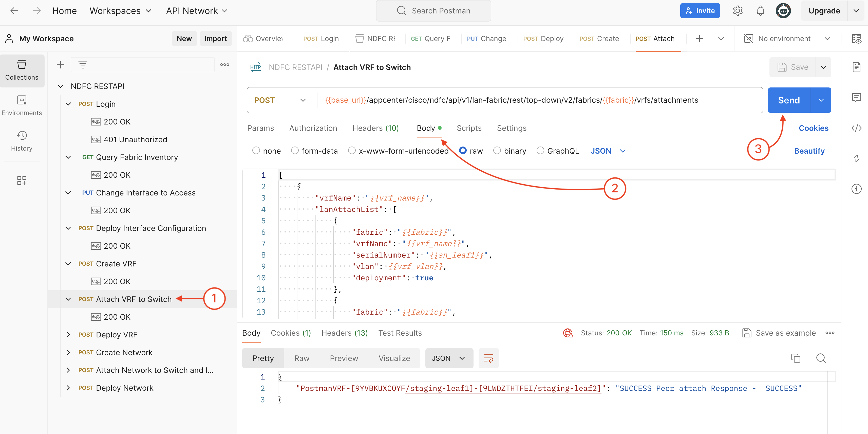Go forward with the right arrow icon
The image size is (868, 434).
tap(37, 11)
